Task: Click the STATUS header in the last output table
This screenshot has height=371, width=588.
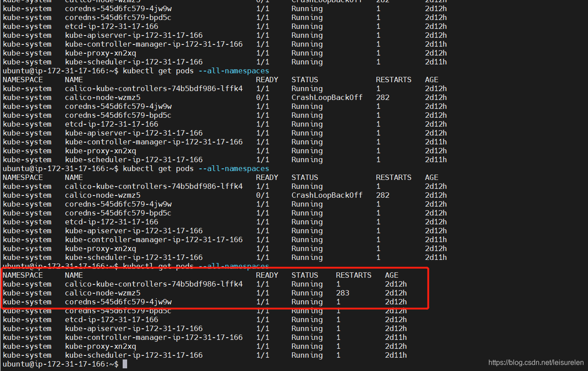Action: pos(305,275)
